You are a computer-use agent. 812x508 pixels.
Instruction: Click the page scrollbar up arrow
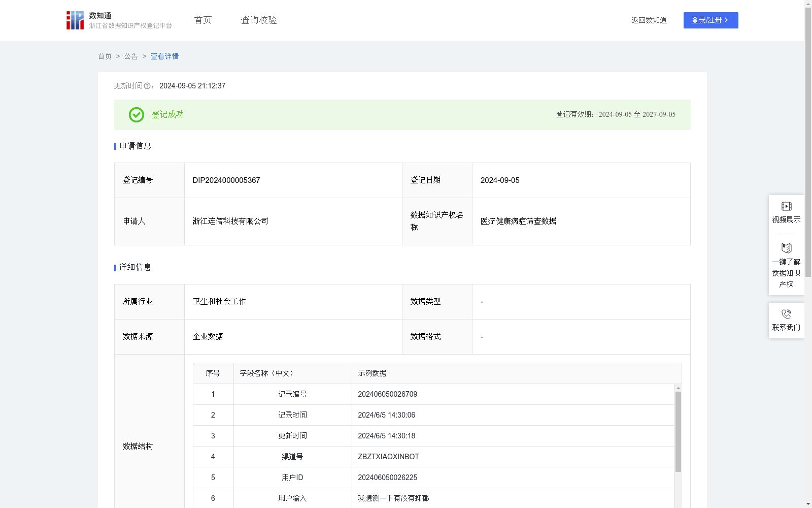[808, 4]
